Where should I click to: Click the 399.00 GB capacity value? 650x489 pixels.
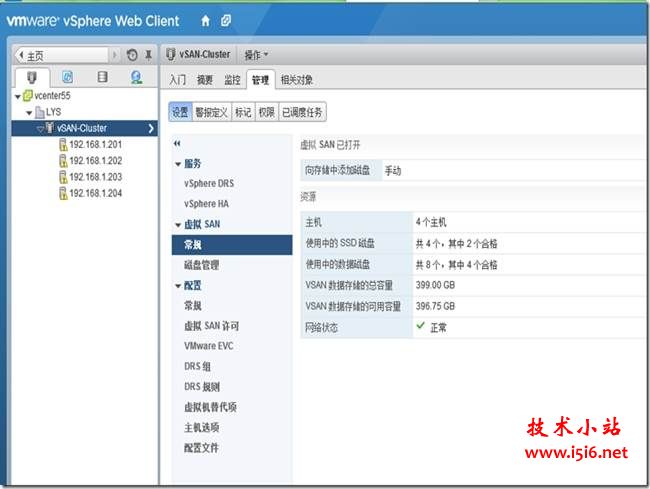pos(435,285)
